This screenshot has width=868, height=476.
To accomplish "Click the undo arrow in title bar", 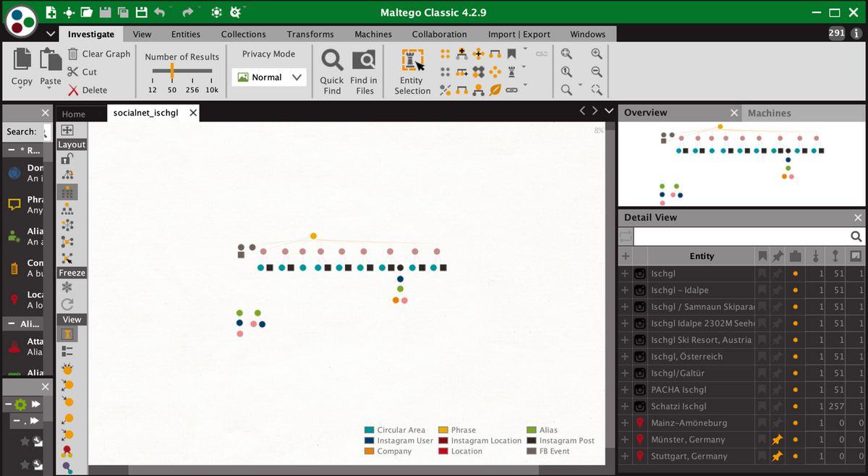I will pos(160,12).
